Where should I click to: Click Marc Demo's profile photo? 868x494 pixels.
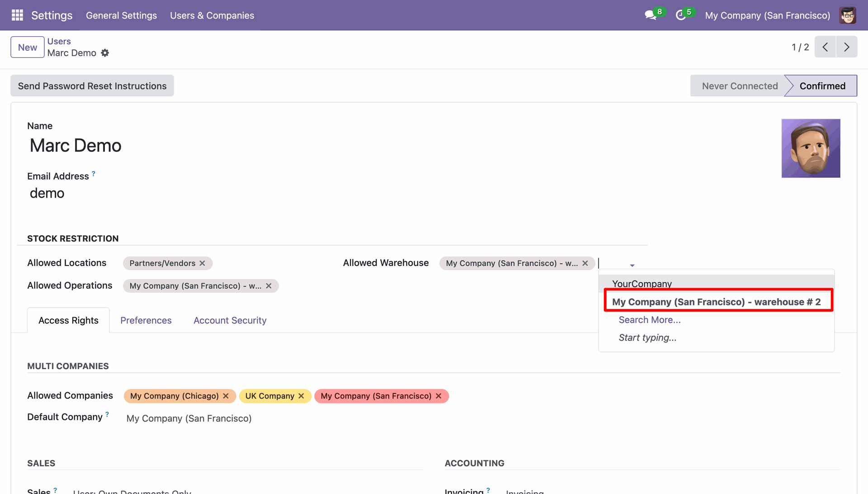click(x=810, y=148)
